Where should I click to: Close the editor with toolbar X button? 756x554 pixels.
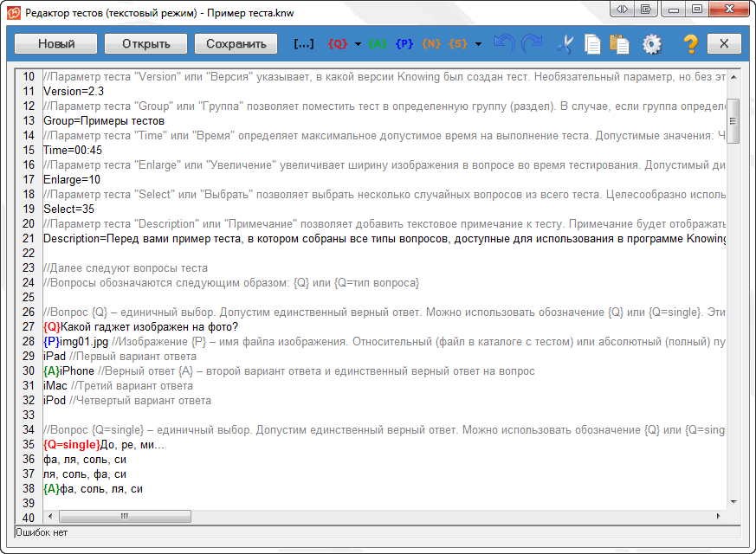point(724,44)
